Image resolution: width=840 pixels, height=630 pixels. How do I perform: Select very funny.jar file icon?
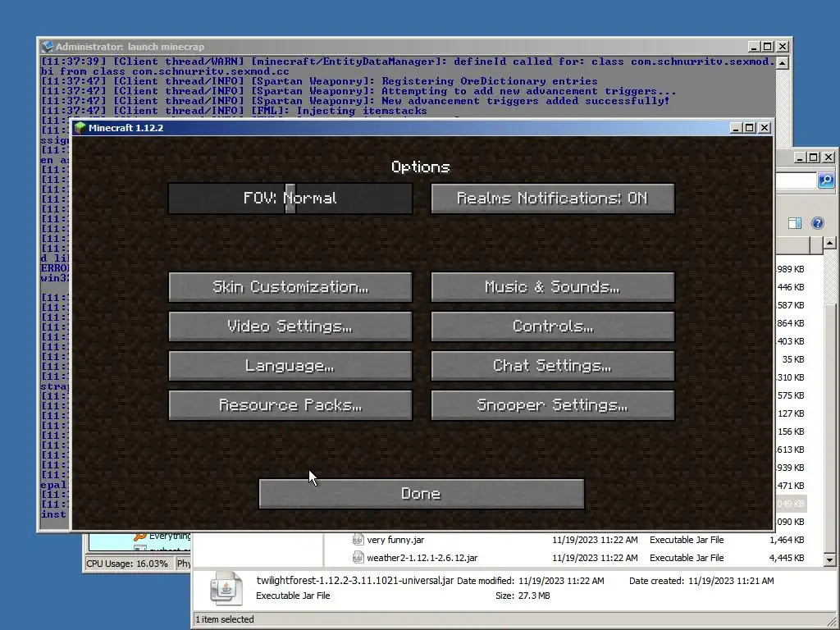click(x=358, y=540)
